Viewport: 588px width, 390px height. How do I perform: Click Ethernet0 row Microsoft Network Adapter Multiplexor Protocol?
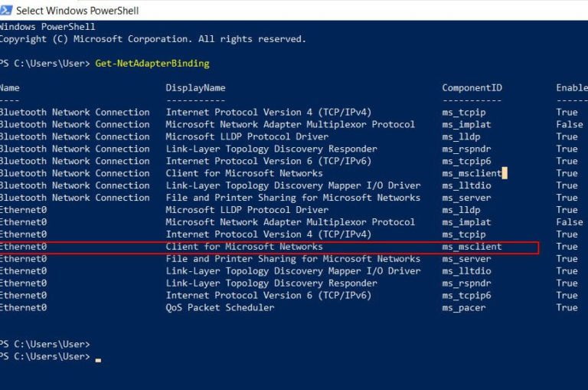tap(290, 222)
